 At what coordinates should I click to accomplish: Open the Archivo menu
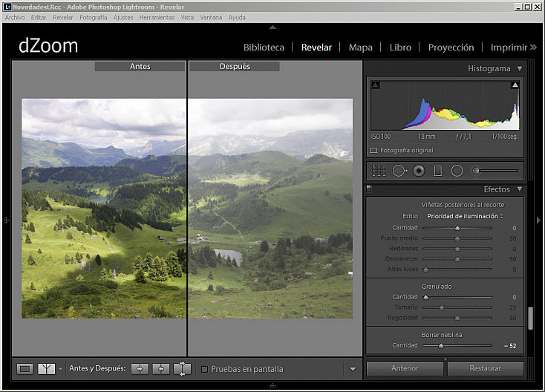[15, 17]
